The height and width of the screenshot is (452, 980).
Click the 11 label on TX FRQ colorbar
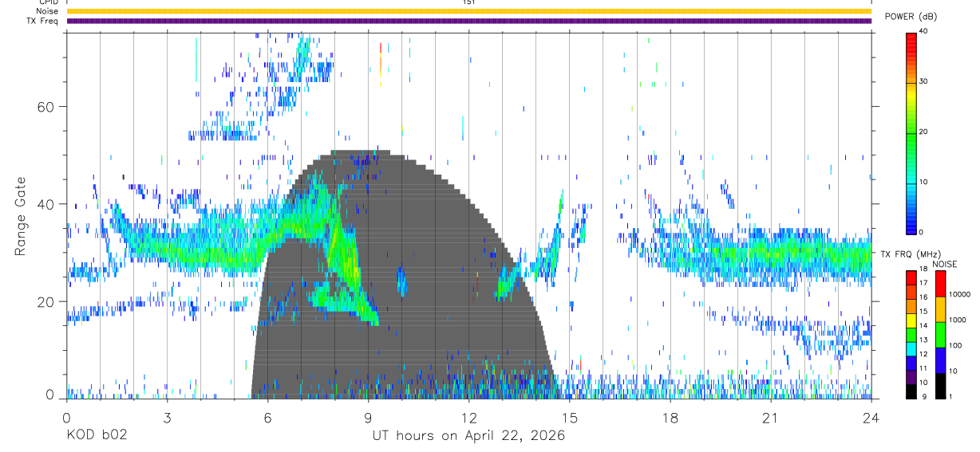pyautogui.click(x=923, y=368)
